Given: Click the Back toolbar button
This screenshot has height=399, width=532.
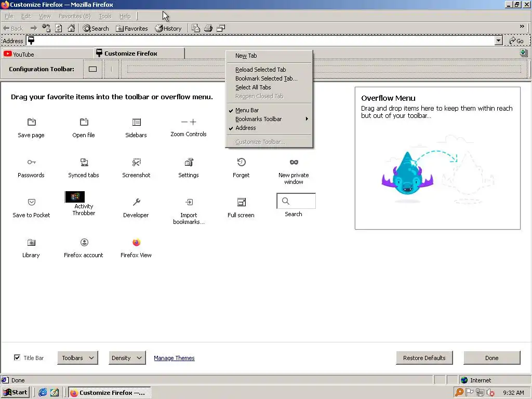Looking at the screenshot, I should pos(13,28).
